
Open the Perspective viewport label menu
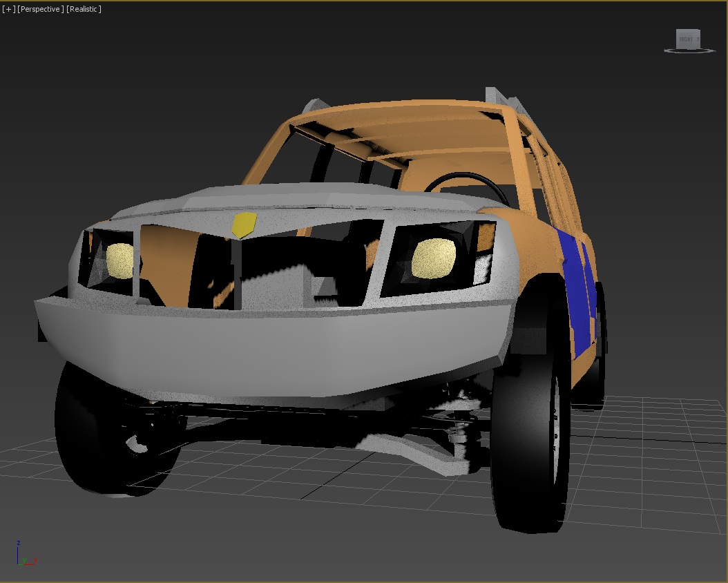click(41, 9)
